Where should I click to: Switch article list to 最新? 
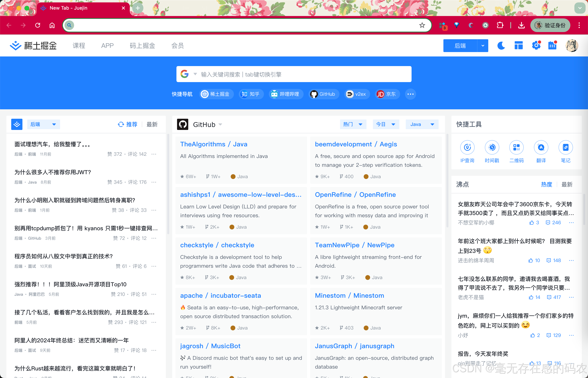click(152, 125)
